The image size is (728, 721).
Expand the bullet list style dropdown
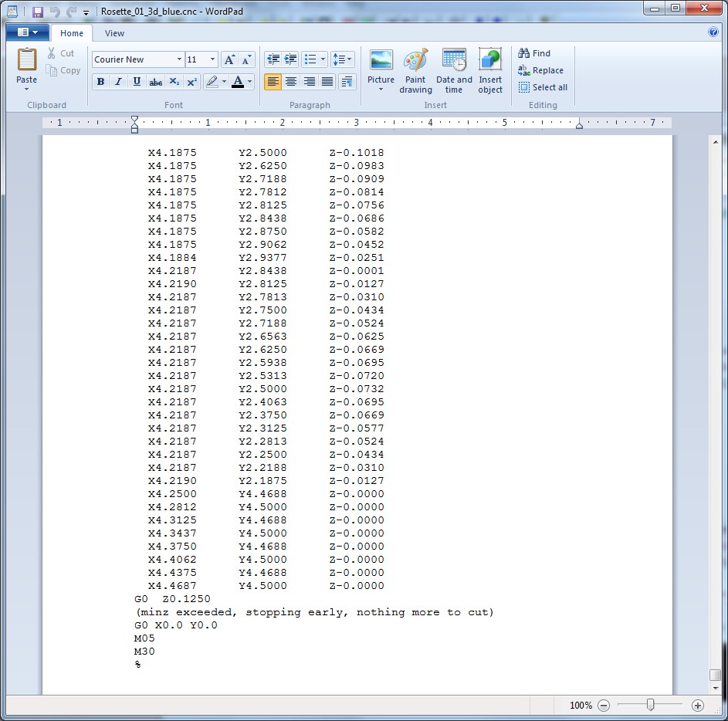(323, 59)
